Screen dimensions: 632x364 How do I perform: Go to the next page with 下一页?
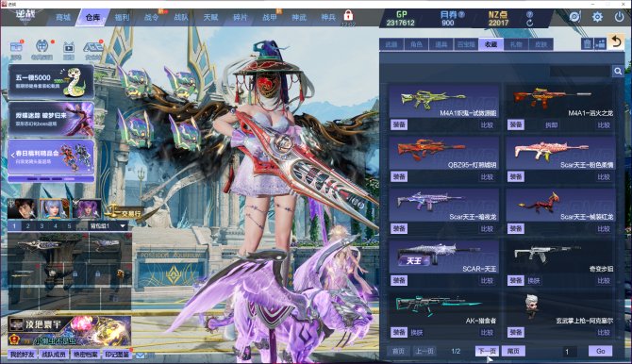tap(487, 351)
